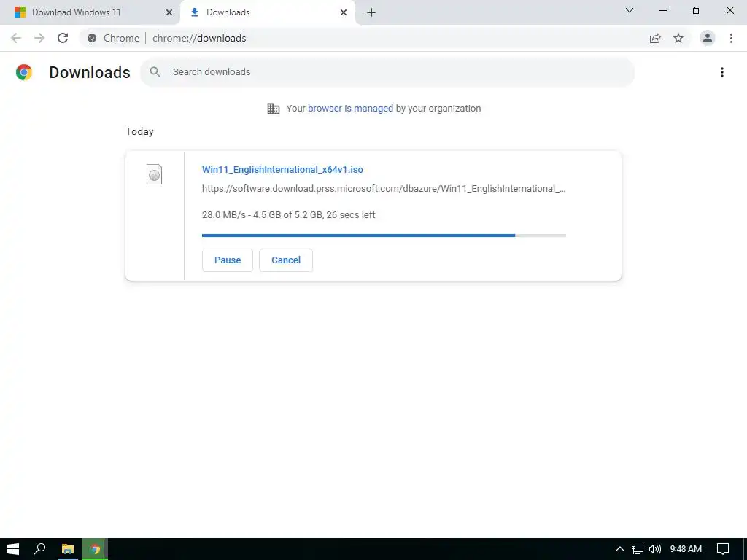Close the Downloads tab
This screenshot has width=747, height=560.
point(344,12)
